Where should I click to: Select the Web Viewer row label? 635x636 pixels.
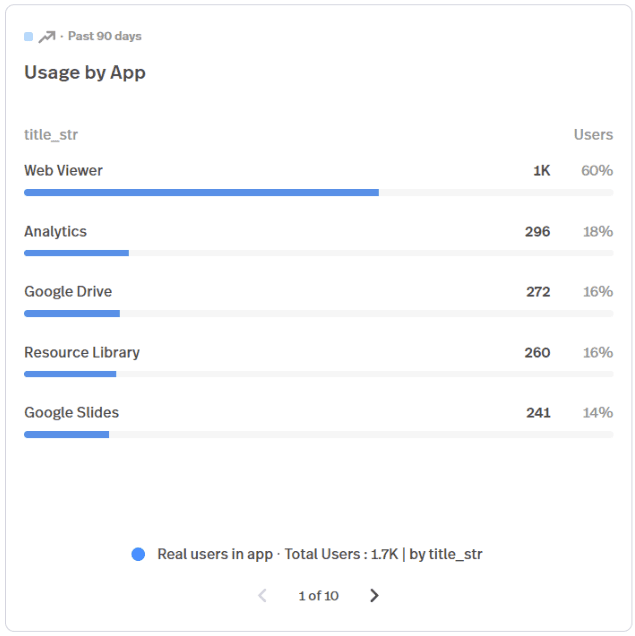pos(63,170)
